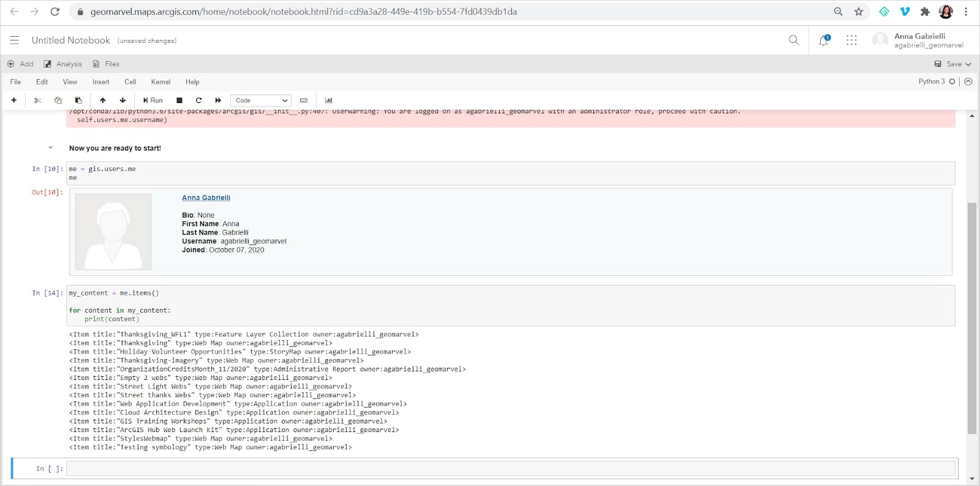Click the cut cell scissors icon
Image resolution: width=980 pixels, height=486 pixels.
[37, 101]
